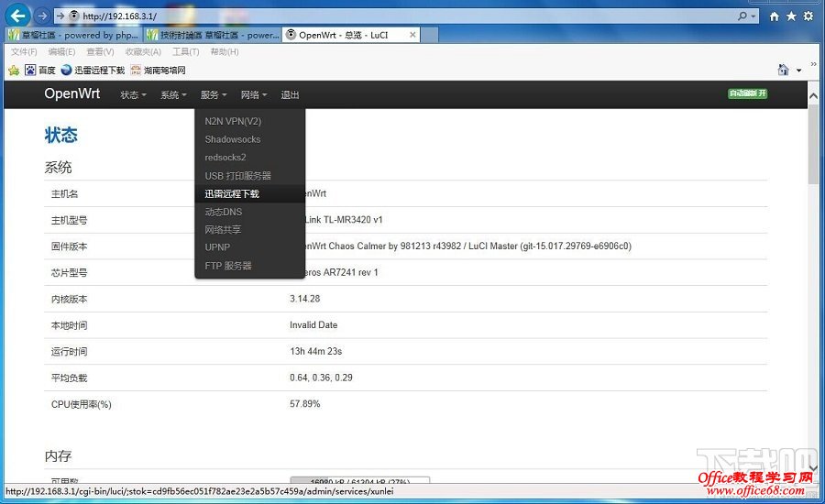Close the OpenWrt - 总览 - LuCI tab

click(412, 35)
